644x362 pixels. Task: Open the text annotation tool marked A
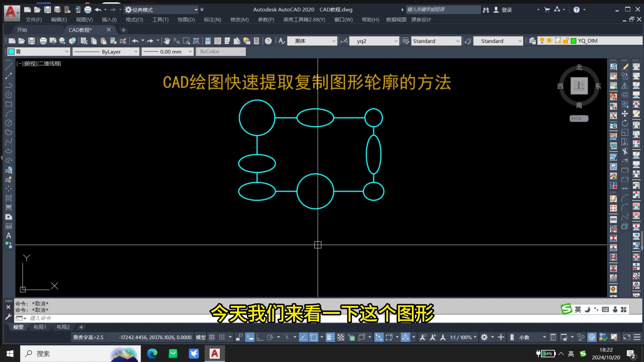click(9, 235)
